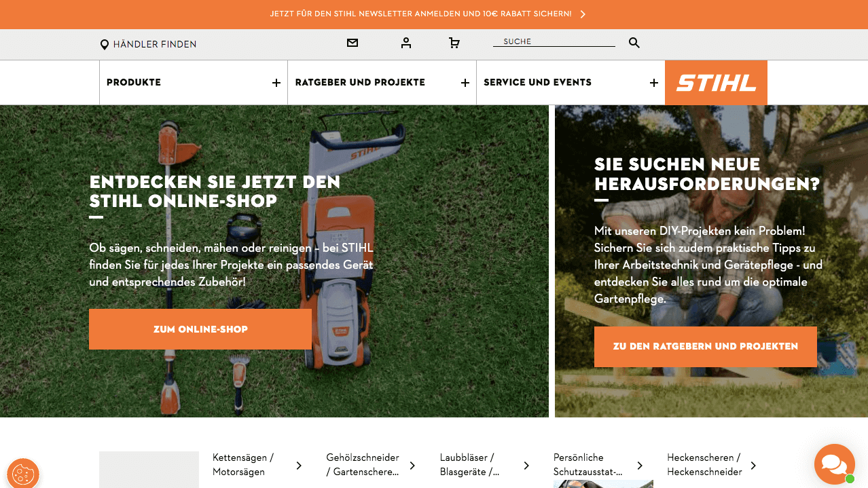The height and width of the screenshot is (488, 868).
Task: Expand the Service und Events plus icon
Action: click(x=654, y=83)
